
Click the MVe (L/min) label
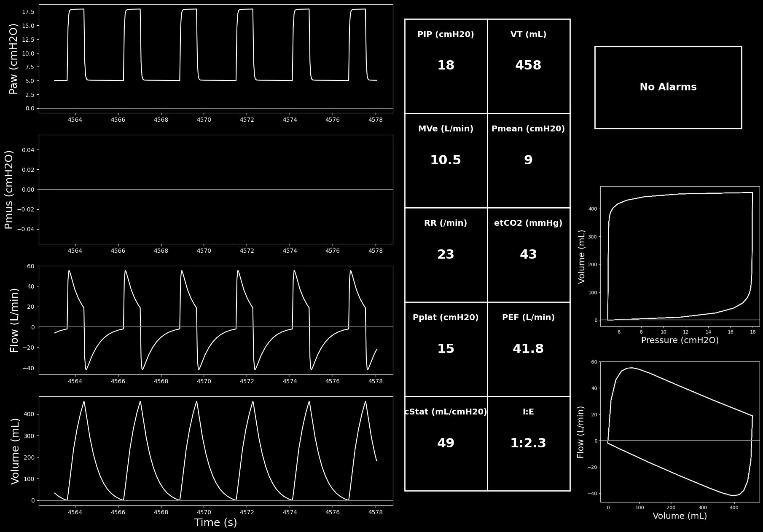(x=446, y=129)
